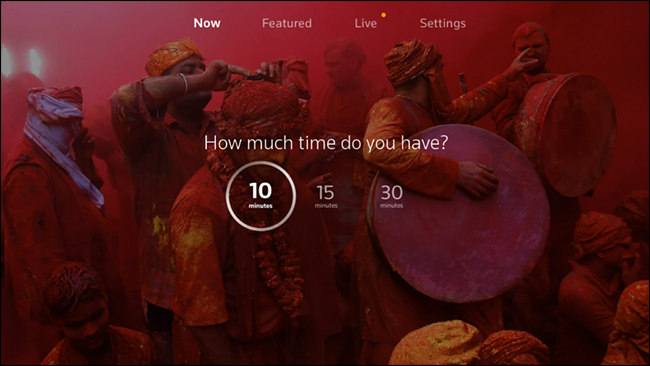Click the orange live indicator dot
Viewport: 650px width, 366px height.
tap(383, 15)
